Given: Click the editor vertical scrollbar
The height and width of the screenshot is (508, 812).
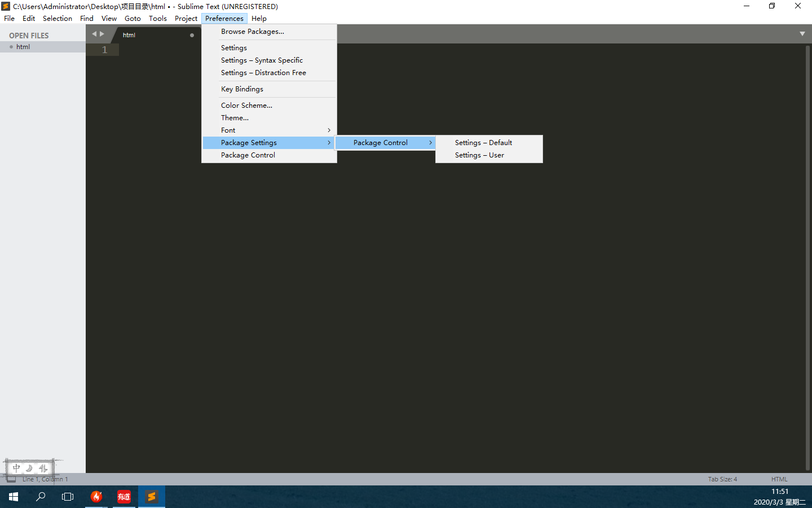Looking at the screenshot, I should click(807, 257).
